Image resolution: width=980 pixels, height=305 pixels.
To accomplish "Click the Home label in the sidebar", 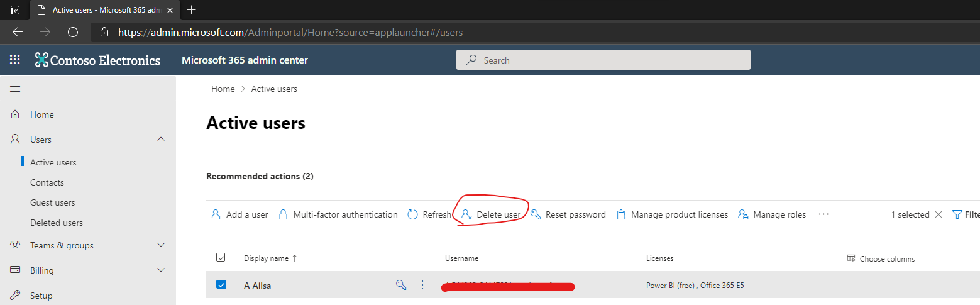I will (x=42, y=114).
